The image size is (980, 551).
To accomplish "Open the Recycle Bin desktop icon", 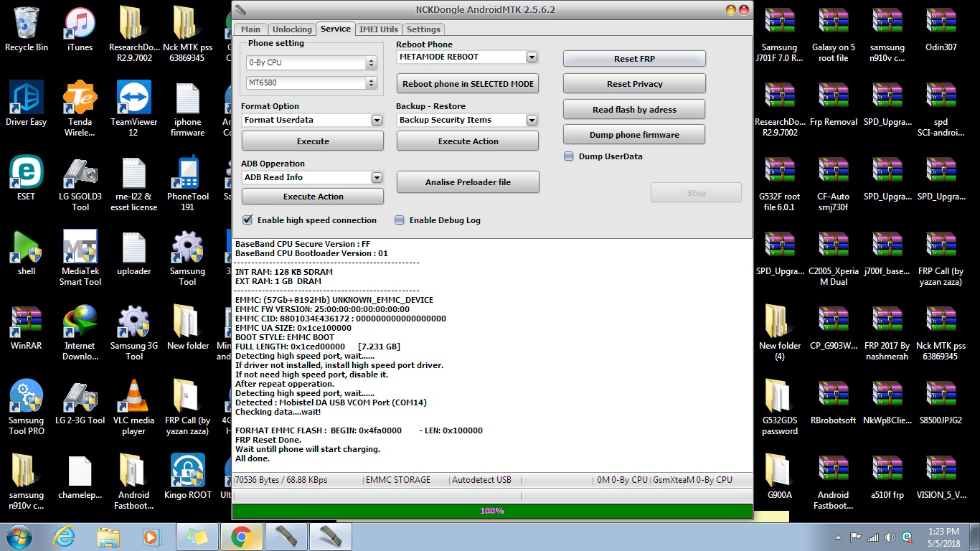I will click(27, 30).
